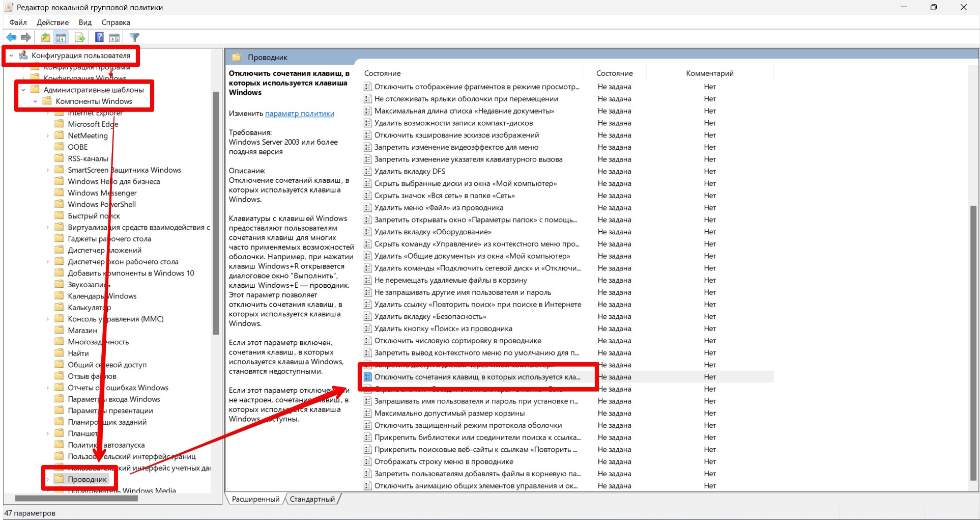
Task: Expand the Проводник tree node
Action: click(x=48, y=479)
